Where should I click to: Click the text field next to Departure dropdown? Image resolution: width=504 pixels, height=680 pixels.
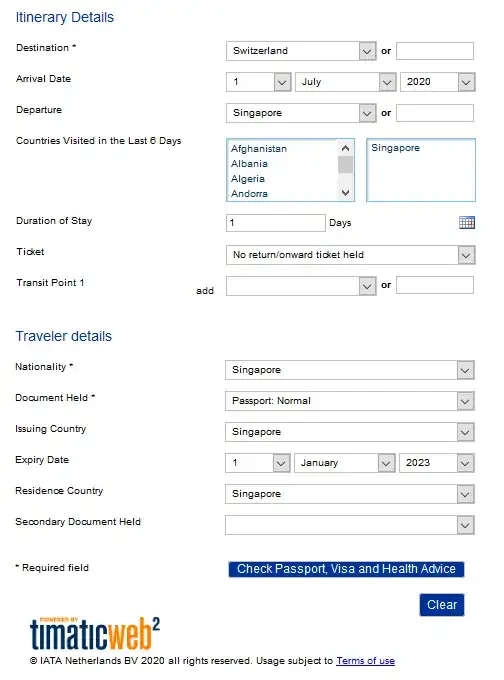pos(435,113)
